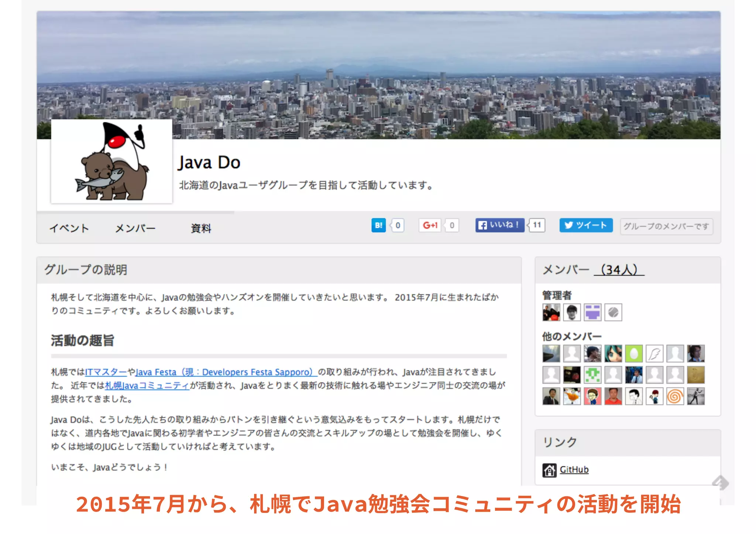This screenshot has height=534, width=756.
Task: Follow the Java Festa Developers Festa Sapporo link
Action: click(226, 372)
